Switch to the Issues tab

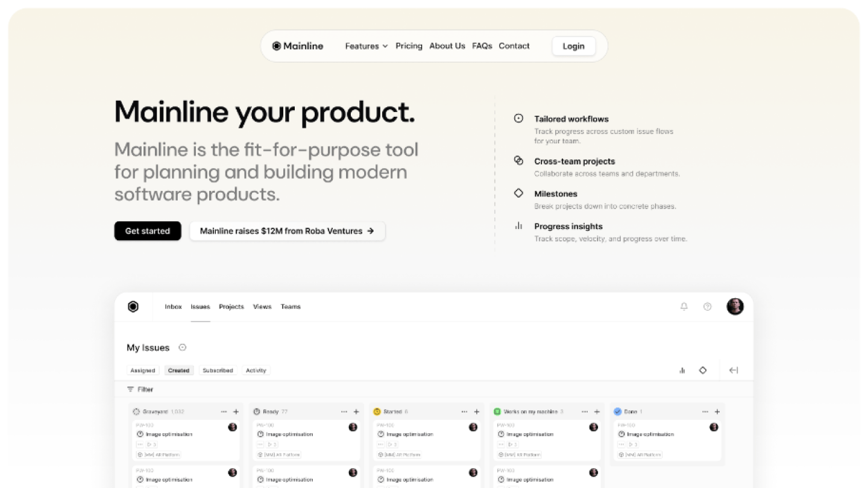(200, 307)
